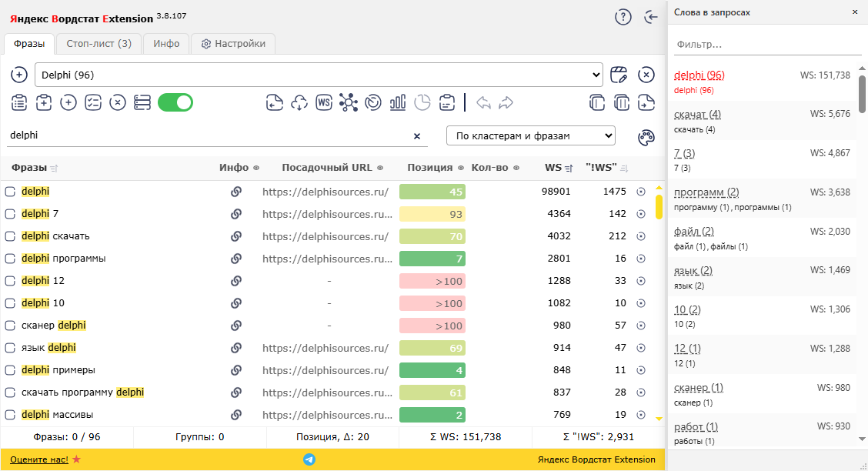The width and height of the screenshot is (868, 471).
Task: Click the undo arrow icon
Action: click(x=483, y=102)
